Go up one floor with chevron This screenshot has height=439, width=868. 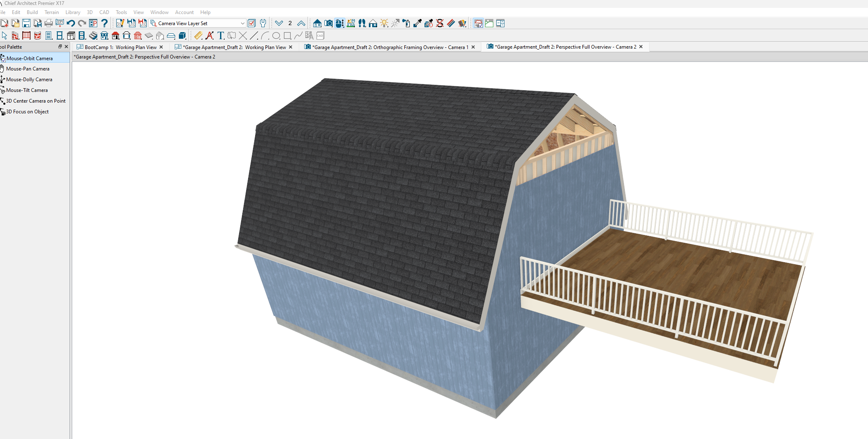[x=301, y=23]
